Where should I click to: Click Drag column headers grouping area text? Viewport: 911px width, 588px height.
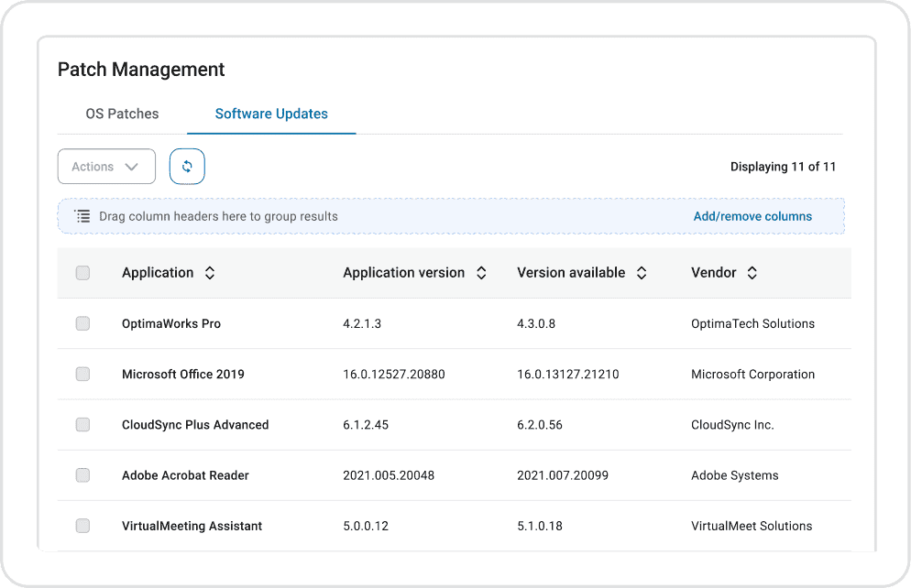coord(218,216)
